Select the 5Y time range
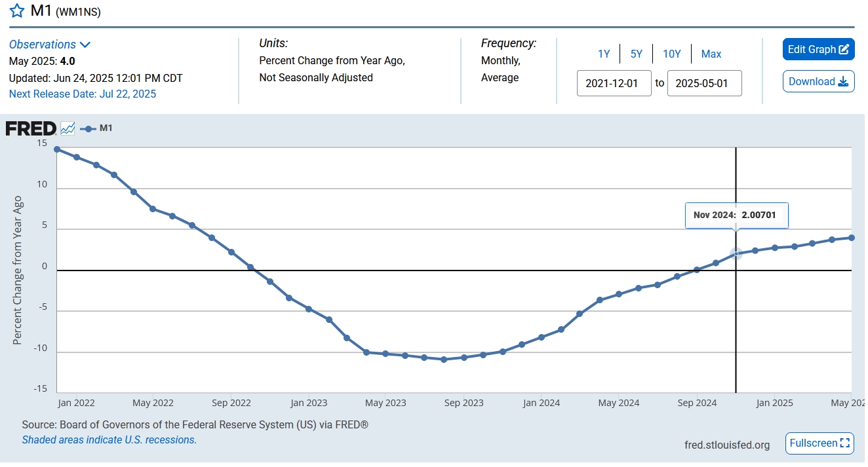The width and height of the screenshot is (868, 467). point(636,54)
